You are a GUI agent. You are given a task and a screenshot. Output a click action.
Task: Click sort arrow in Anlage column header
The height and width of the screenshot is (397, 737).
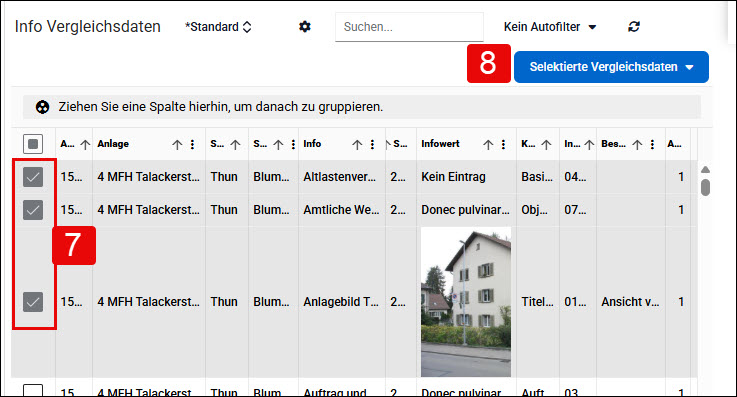point(177,144)
